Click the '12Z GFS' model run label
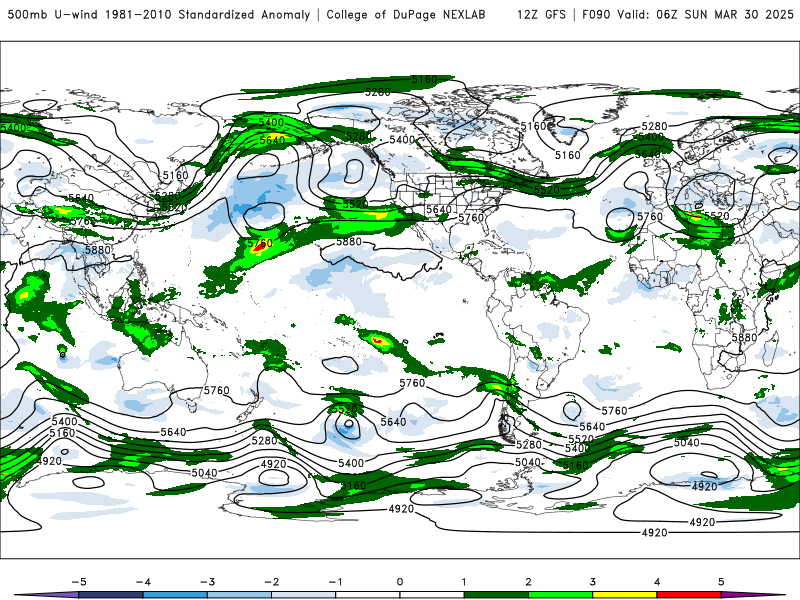 (541, 14)
